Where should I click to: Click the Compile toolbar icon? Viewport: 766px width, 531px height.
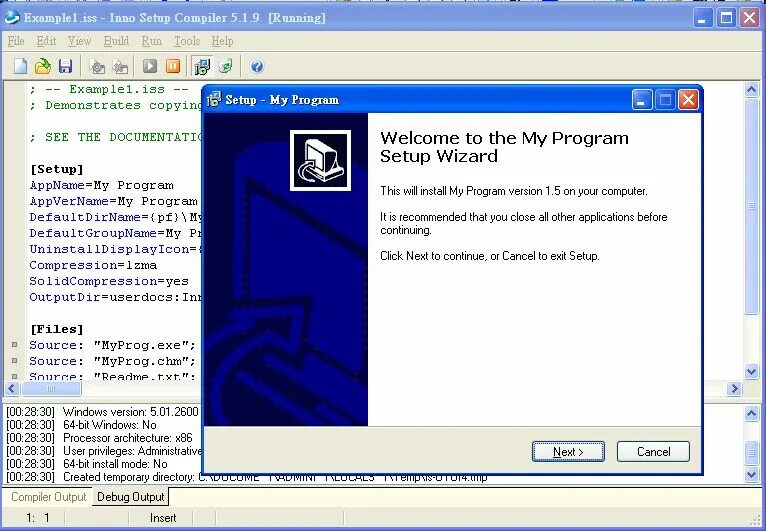click(x=97, y=66)
